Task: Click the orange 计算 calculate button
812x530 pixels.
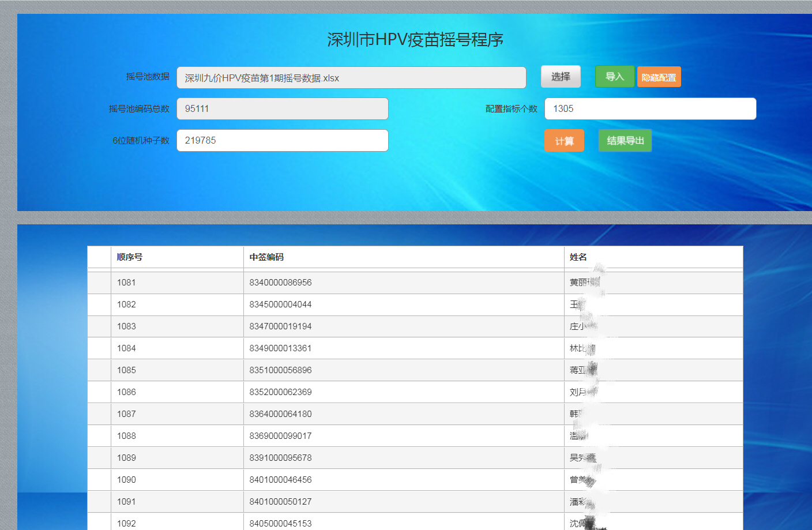Action: coord(564,141)
